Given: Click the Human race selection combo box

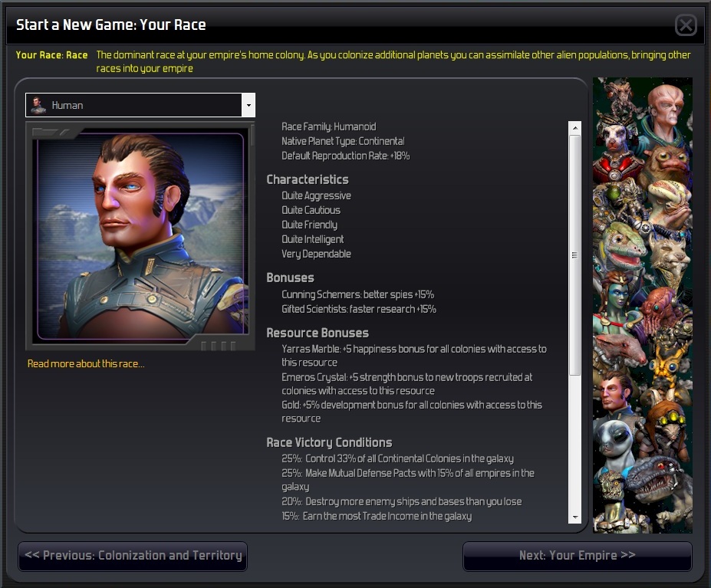Looking at the screenshot, I should click(x=140, y=105).
